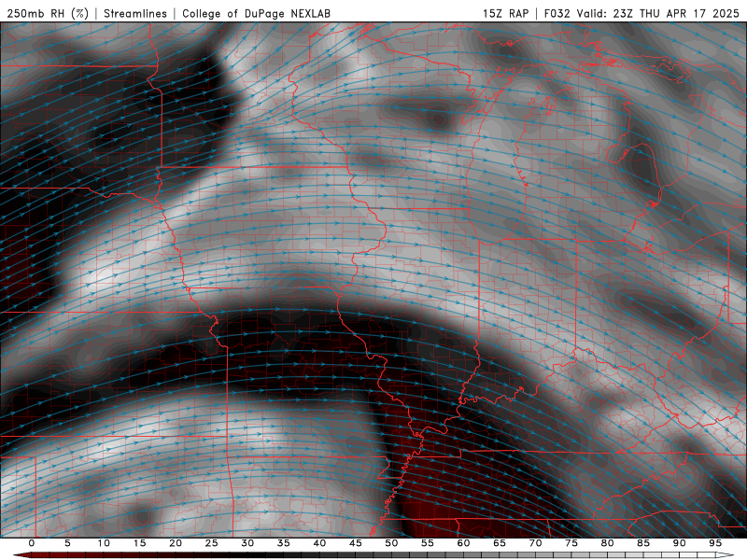The image size is (747, 560).
Task: Click the '20' value on the colorbar scale
Action: point(176,543)
